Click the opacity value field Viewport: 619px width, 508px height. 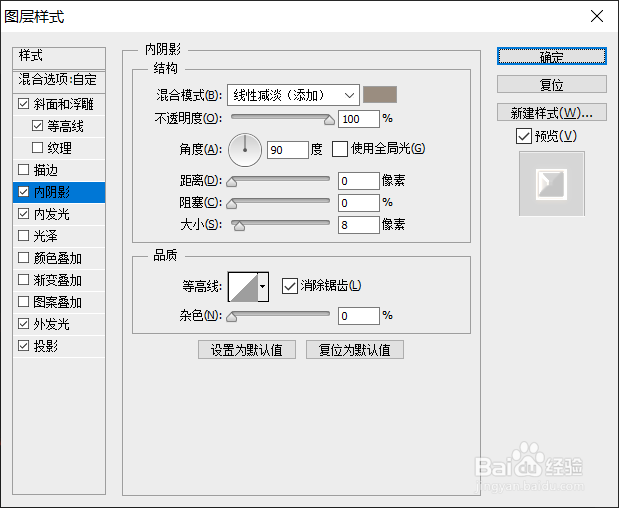point(358,119)
